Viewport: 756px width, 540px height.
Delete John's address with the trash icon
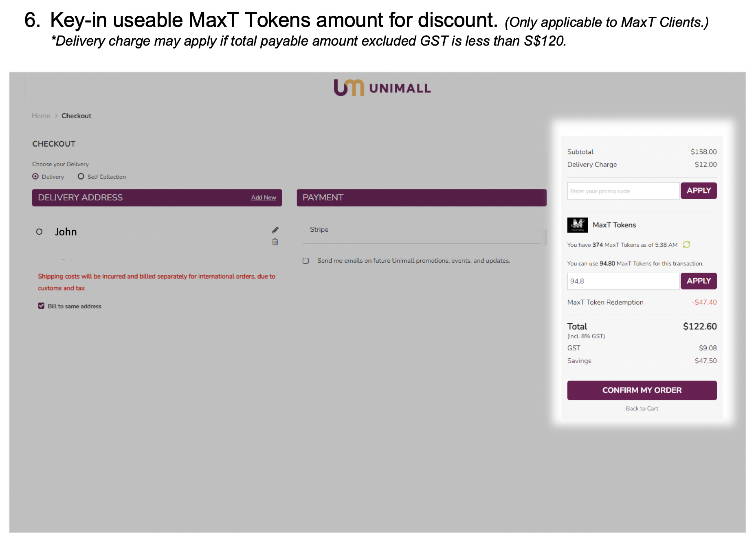click(275, 242)
